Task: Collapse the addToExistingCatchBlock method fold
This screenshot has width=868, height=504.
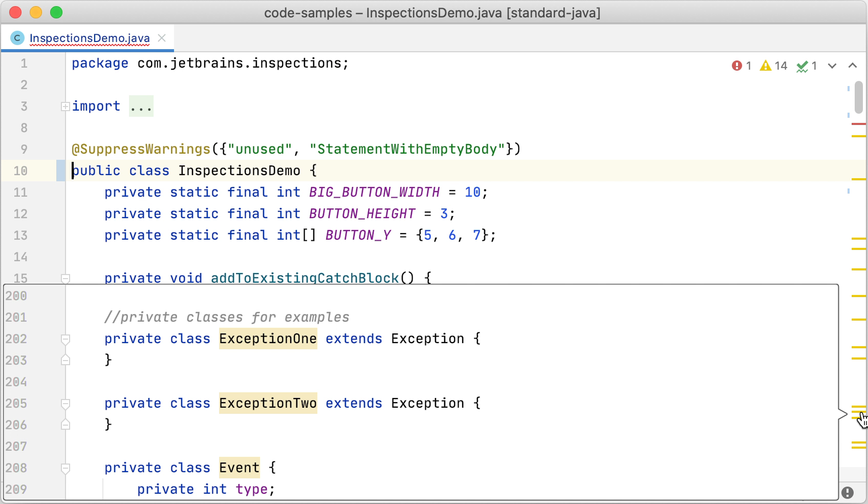Action: click(x=66, y=278)
